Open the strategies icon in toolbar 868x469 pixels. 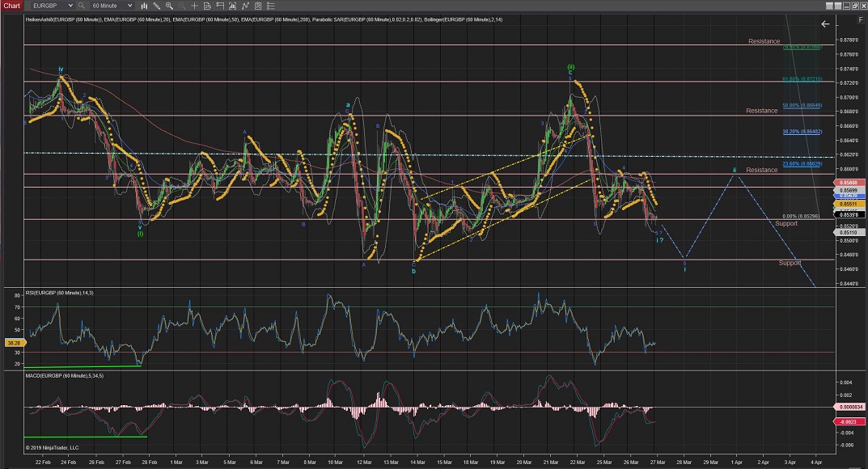coord(245,6)
